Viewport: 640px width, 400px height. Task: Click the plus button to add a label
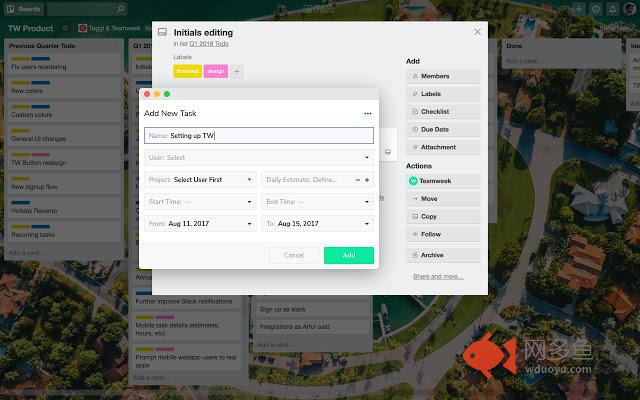[236, 71]
